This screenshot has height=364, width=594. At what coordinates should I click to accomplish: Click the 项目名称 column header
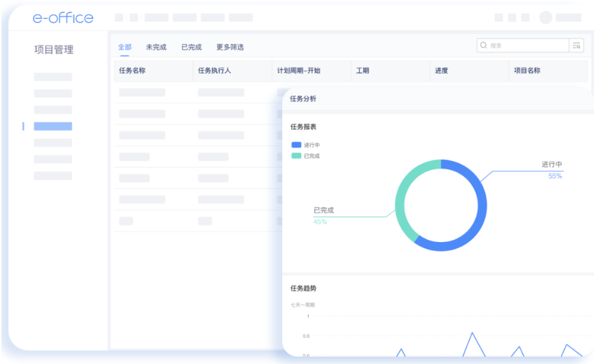527,71
